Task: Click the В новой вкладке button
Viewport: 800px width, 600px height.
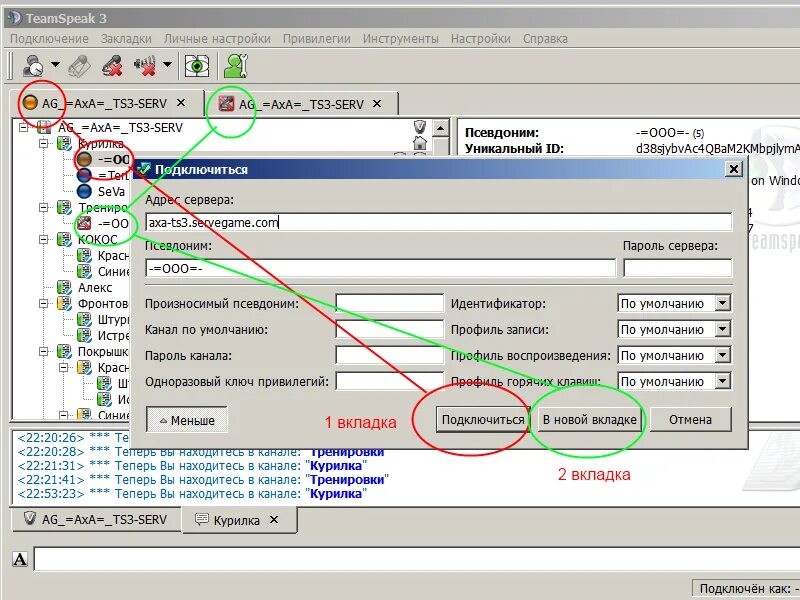Action: (590, 419)
